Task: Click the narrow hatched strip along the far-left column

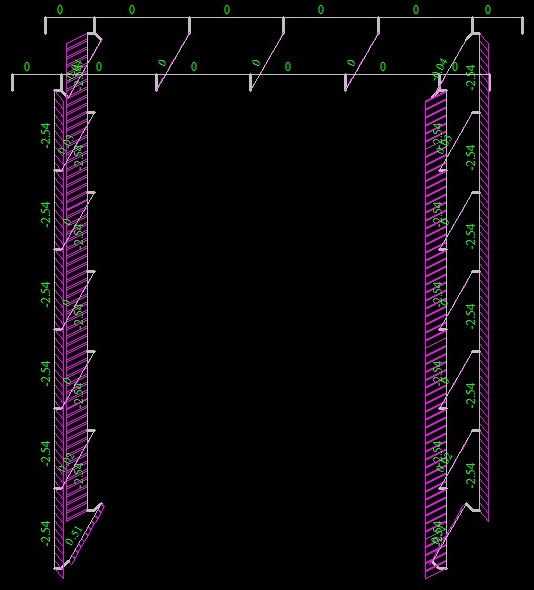Action: pos(59,334)
